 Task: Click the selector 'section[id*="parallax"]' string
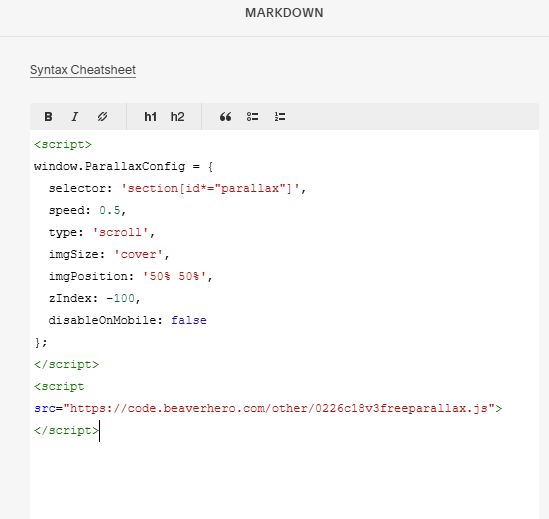point(210,188)
